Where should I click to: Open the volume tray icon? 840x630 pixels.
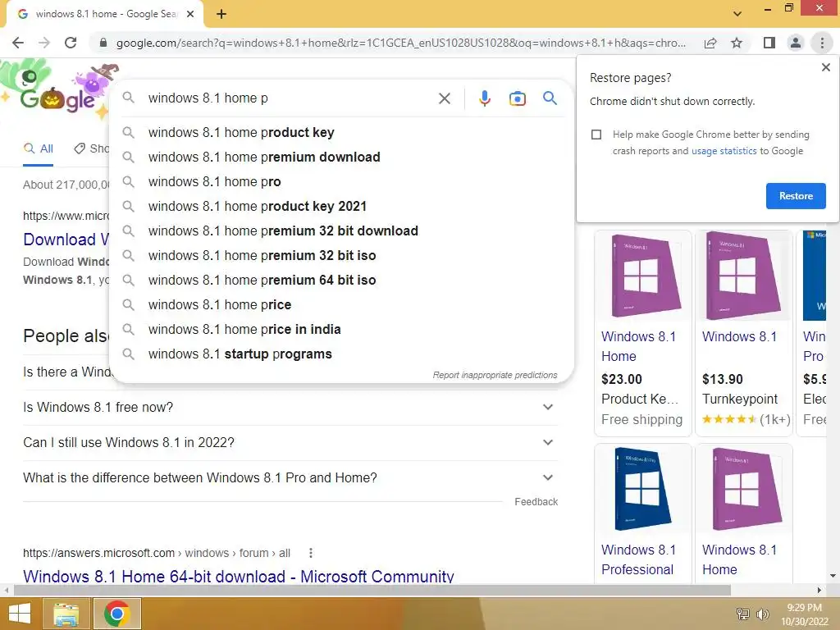[762, 614]
